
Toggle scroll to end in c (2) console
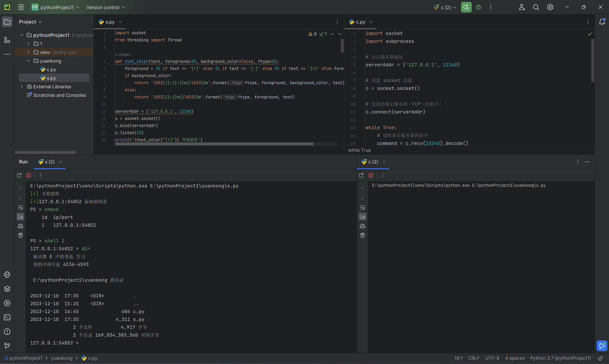(x=363, y=216)
